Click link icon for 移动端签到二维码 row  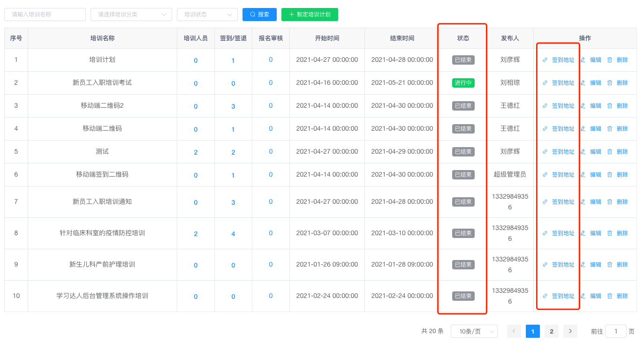point(545,175)
